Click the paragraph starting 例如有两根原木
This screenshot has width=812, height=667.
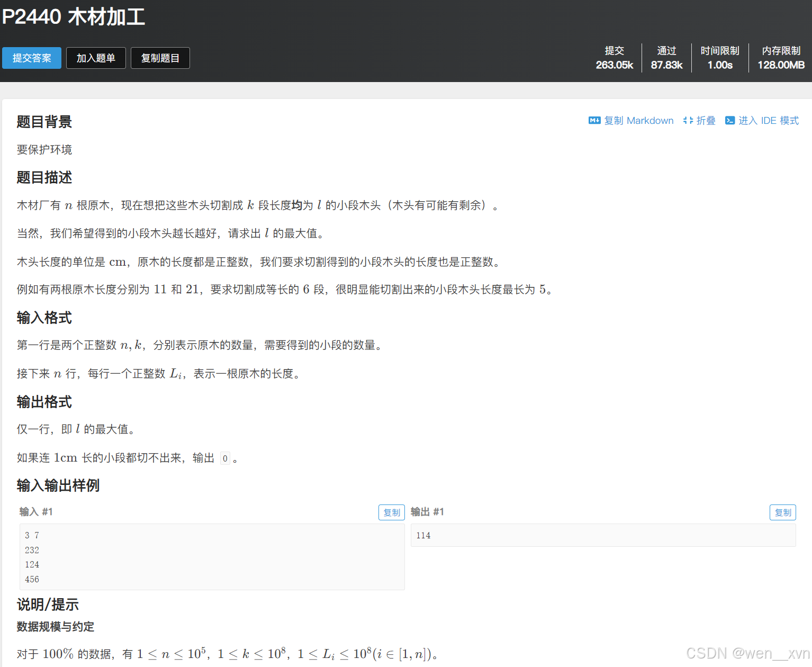(286, 290)
